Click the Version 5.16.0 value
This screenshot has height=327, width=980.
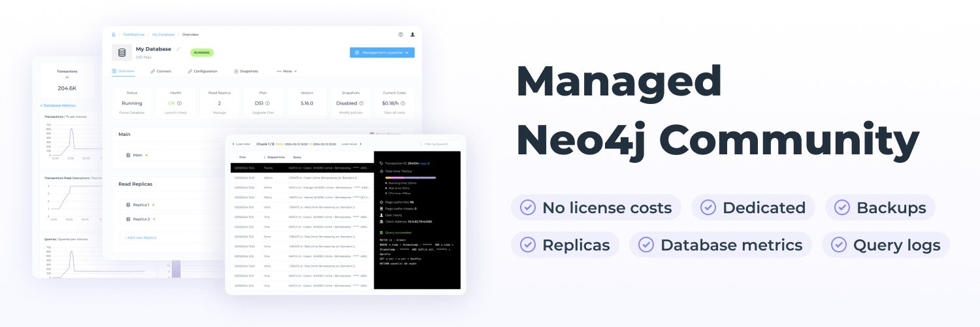pyautogui.click(x=307, y=103)
